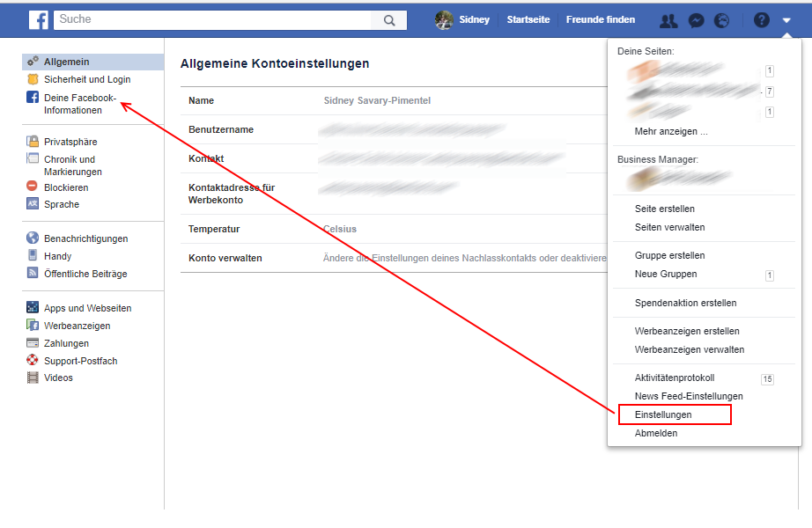Click the Benachrichtigungen globe icon

pos(33,238)
